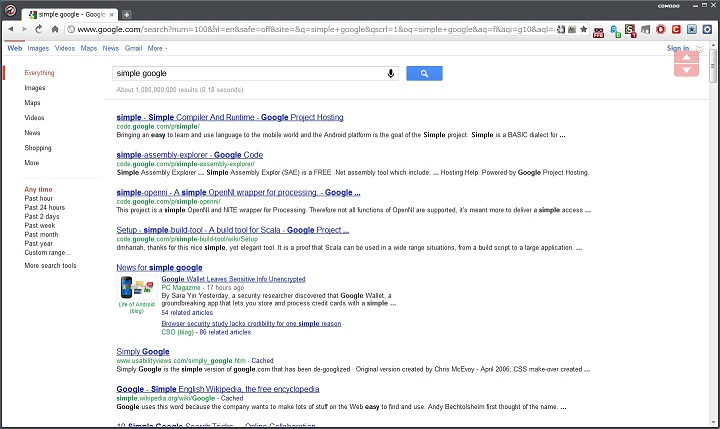
Task: Click the red C extension icon
Action: point(676,29)
